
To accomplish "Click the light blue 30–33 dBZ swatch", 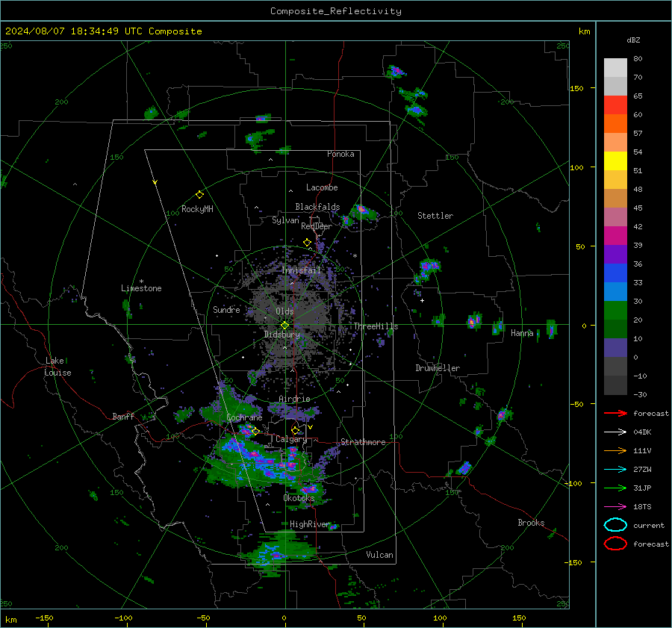I will 615,291.
